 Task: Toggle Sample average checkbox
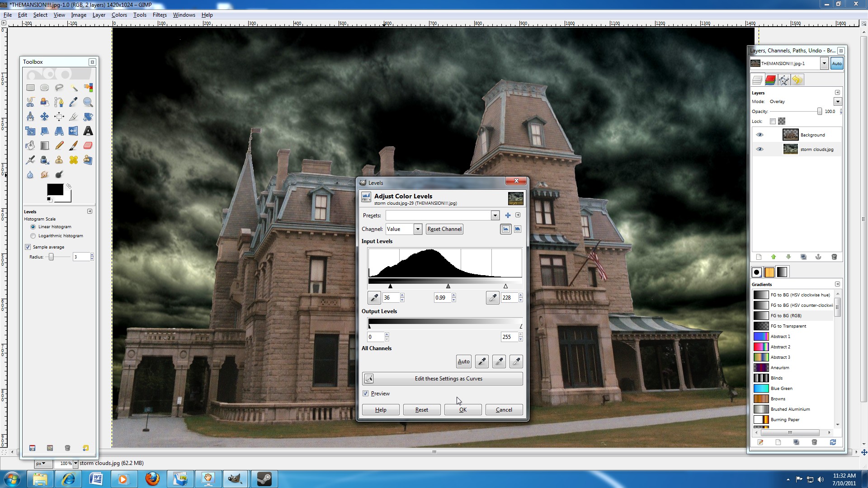tap(28, 247)
